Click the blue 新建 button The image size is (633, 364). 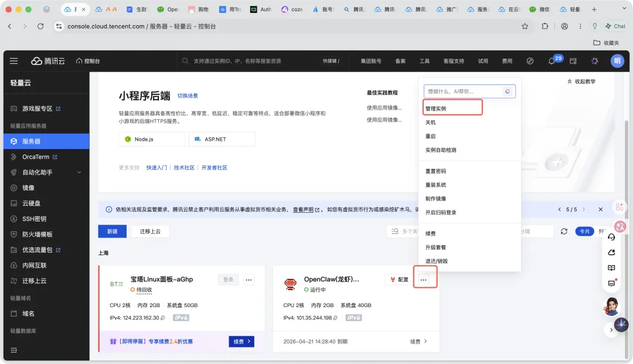(x=112, y=231)
